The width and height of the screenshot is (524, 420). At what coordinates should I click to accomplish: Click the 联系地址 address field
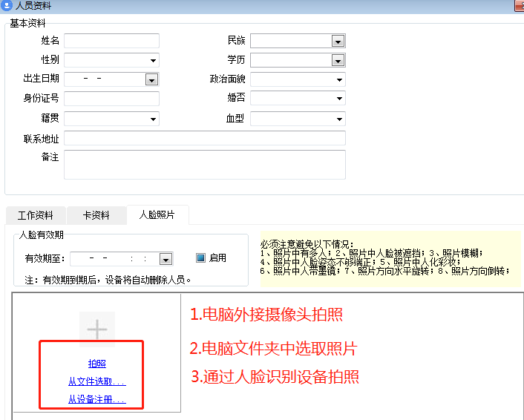[x=205, y=138]
